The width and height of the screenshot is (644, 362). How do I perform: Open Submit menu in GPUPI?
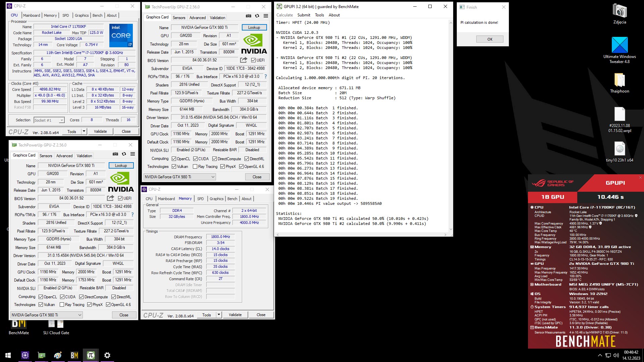pos(304,15)
